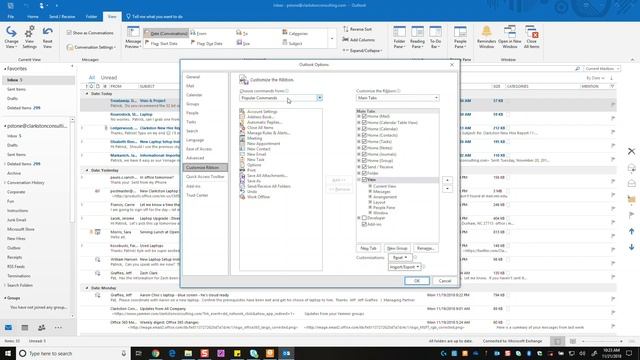Viewport: 640px width, 360px height.
Task: Expand the Home (Tasks) tree node
Action: pyautogui.click(x=359, y=142)
